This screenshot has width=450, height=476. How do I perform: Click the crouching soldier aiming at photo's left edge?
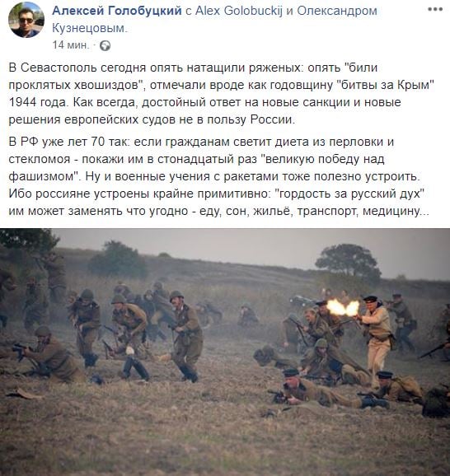pyautogui.click(x=45, y=353)
